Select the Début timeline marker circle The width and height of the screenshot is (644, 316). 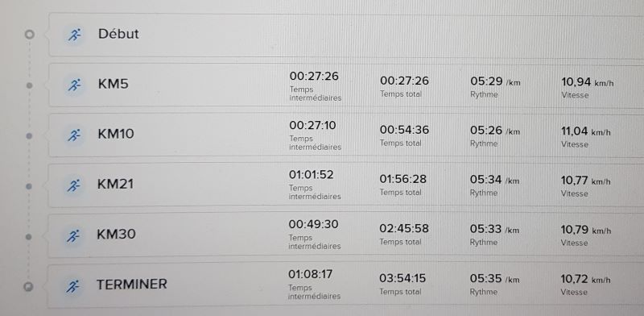pyautogui.click(x=29, y=34)
